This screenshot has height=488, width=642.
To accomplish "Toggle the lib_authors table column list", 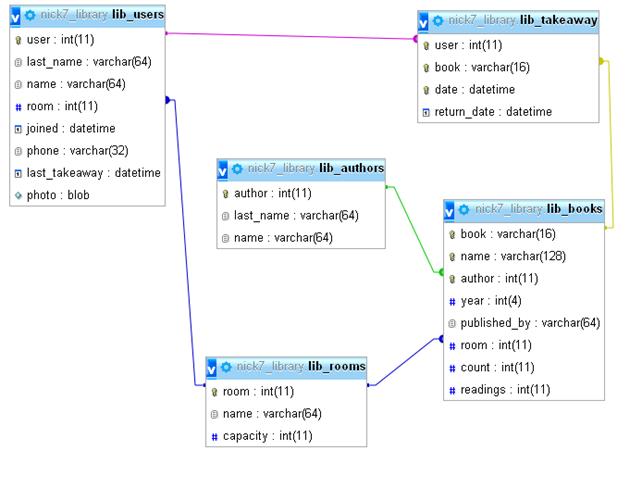I will (x=224, y=168).
